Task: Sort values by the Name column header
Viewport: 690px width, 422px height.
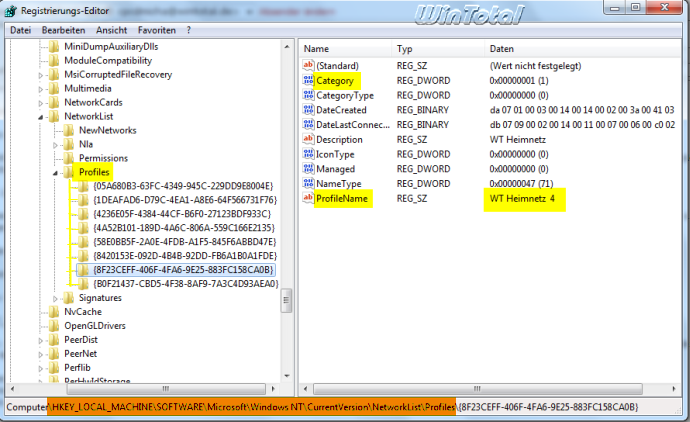Action: (346, 49)
